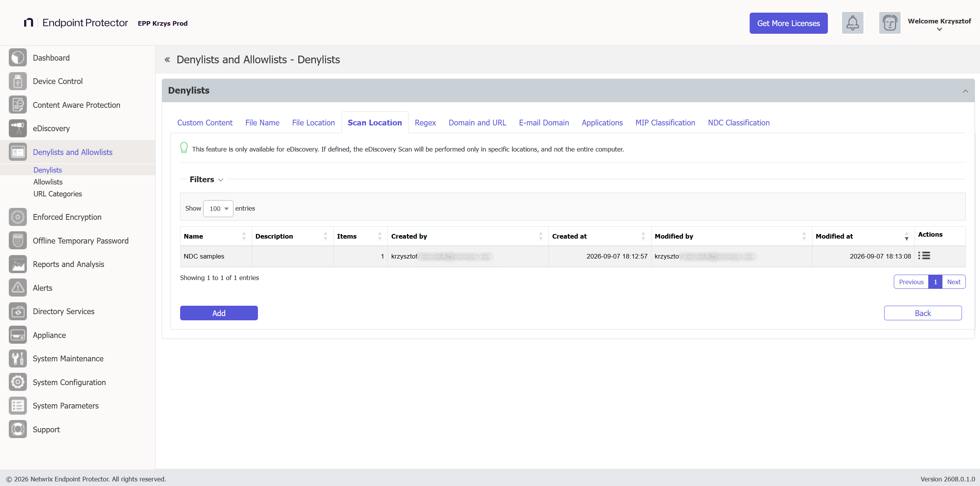The image size is (980, 486).
Task: Click the Add button
Action: click(219, 313)
